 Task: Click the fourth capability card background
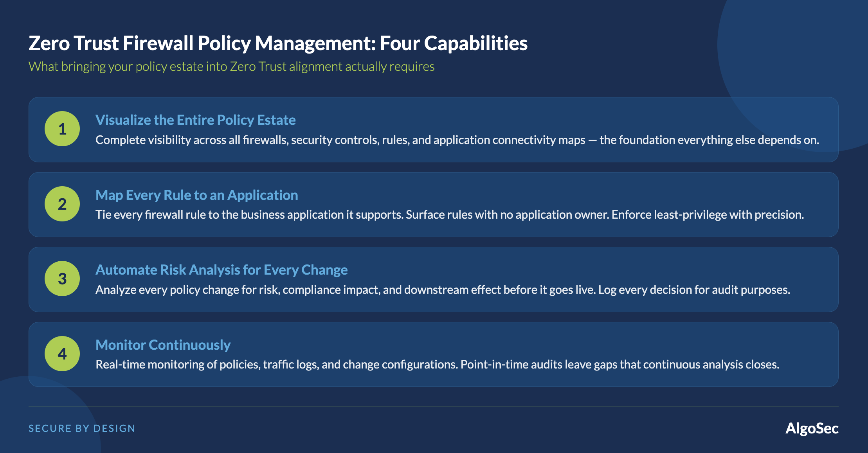434,354
